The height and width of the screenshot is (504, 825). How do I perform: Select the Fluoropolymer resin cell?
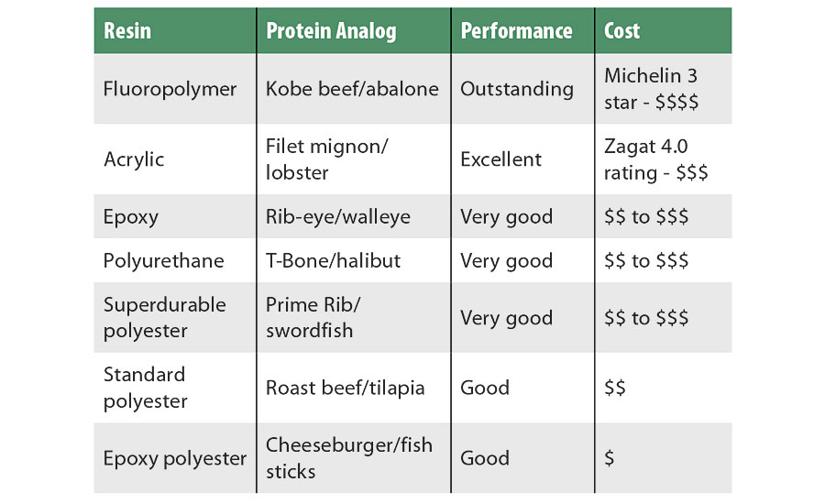(170, 89)
